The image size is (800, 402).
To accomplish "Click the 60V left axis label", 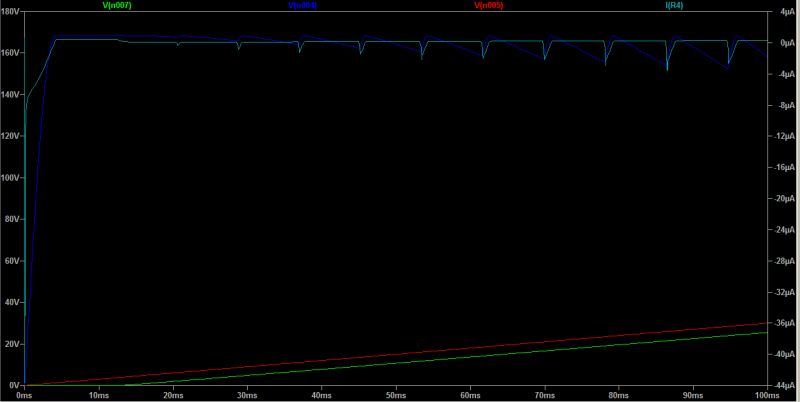I will tap(12, 261).
